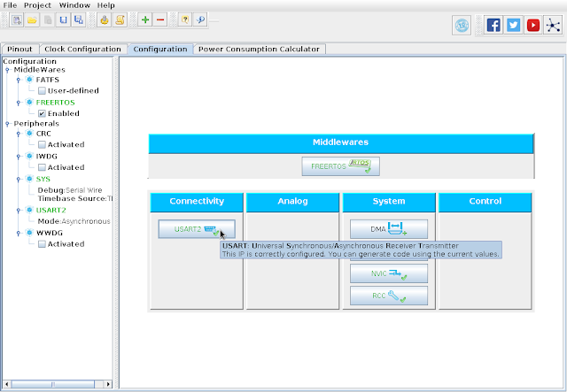567x392 pixels.
Task: Click the chip icon beside USART2 in tree
Action: 29,210
